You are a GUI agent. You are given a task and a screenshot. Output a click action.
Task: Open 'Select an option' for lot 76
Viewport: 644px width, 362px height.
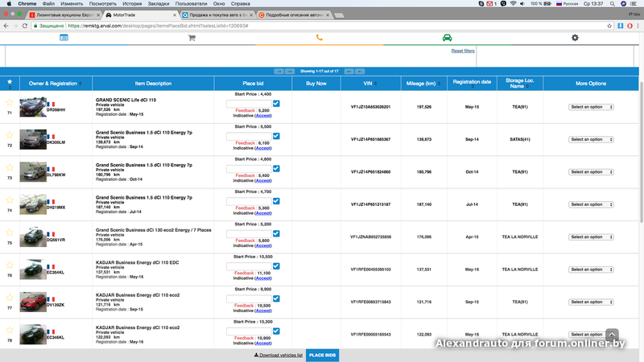click(x=591, y=269)
